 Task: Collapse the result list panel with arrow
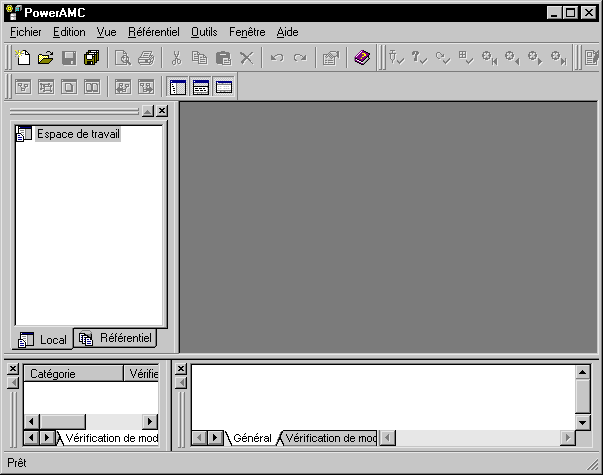pos(13,383)
